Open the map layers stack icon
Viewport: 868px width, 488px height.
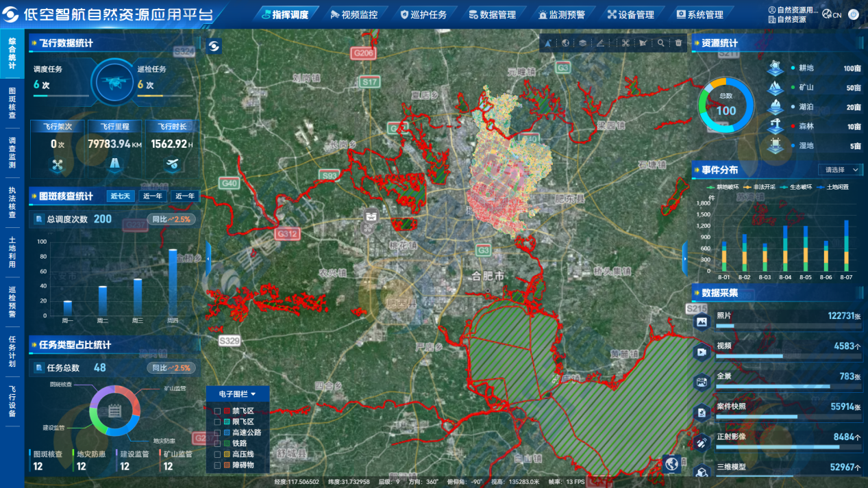582,43
